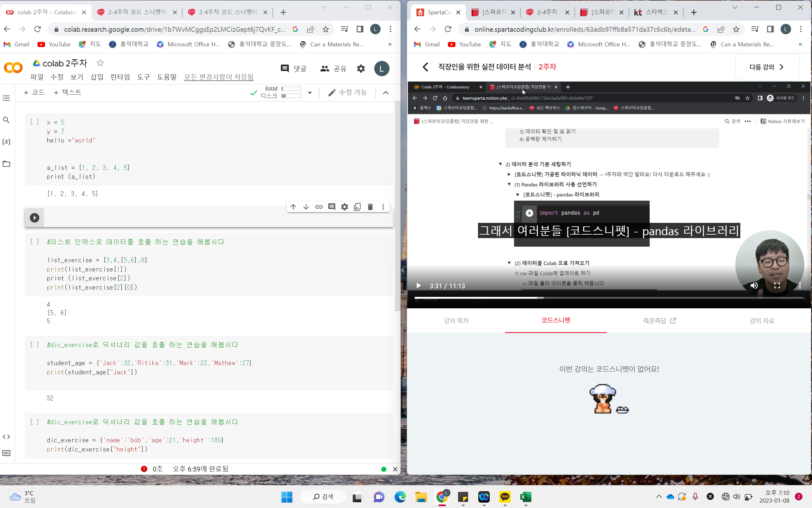Screen dimensions: 812x508
Task: Open the 수정 menu in Colab
Action: click(57, 77)
